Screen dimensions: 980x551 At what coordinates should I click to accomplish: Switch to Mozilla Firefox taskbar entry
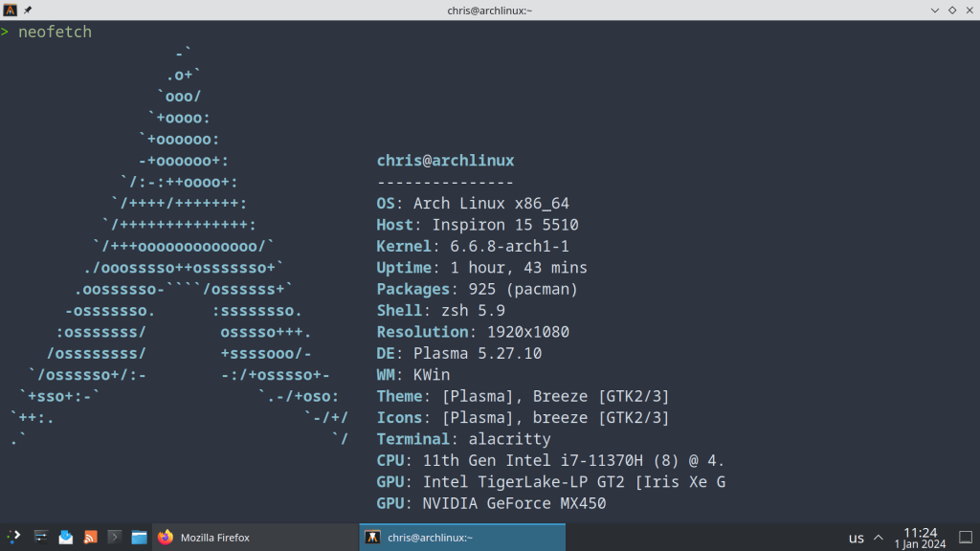click(x=214, y=538)
